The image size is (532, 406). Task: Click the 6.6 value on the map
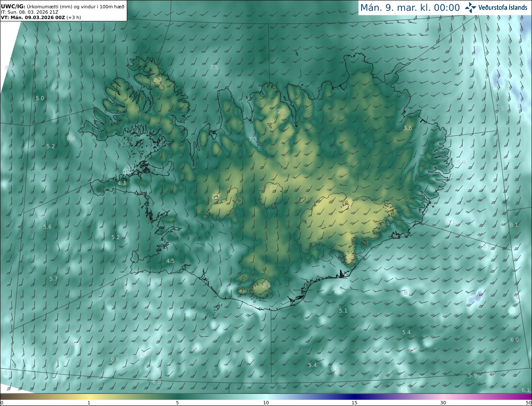(x=115, y=360)
